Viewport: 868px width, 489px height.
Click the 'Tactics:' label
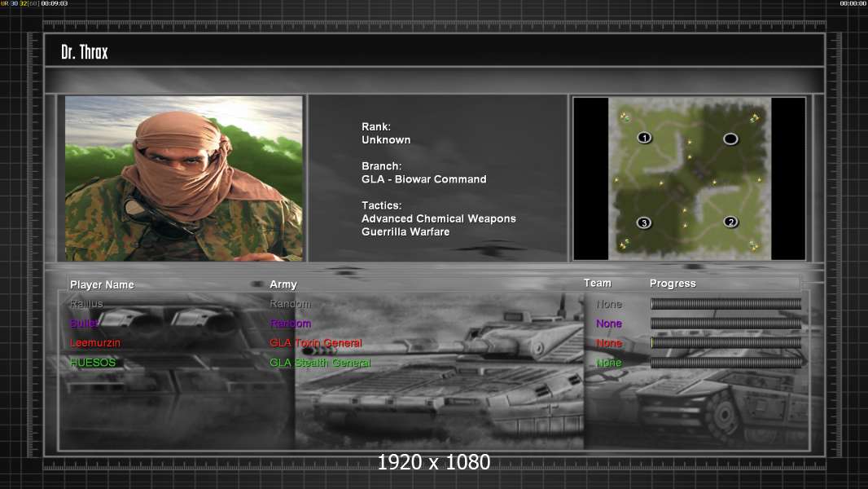381,205
